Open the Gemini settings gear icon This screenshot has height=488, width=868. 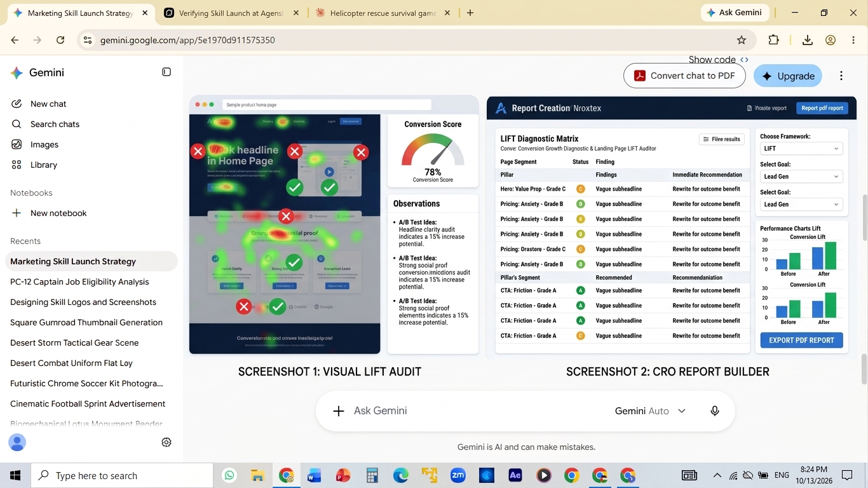[x=166, y=442]
